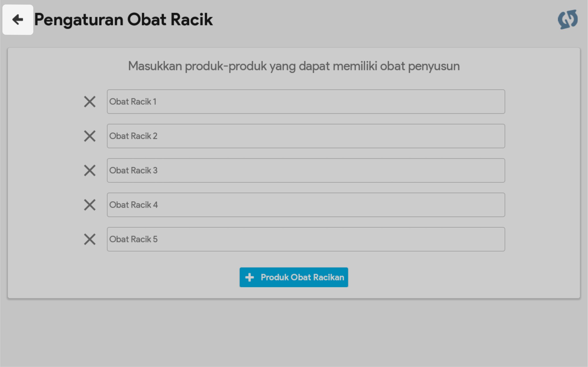Viewport: 588px width, 367px height.
Task: Delete the Obat Racik 5 entry
Action: tap(90, 239)
